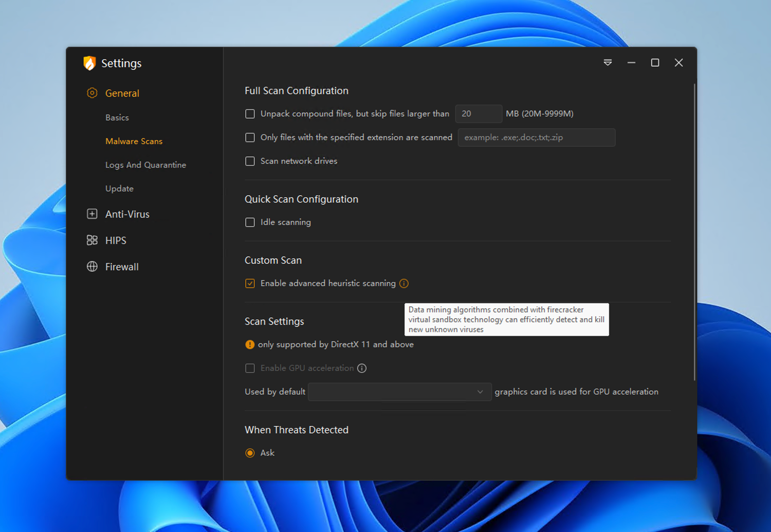Click the Full Scan Configuration heading

tap(297, 90)
